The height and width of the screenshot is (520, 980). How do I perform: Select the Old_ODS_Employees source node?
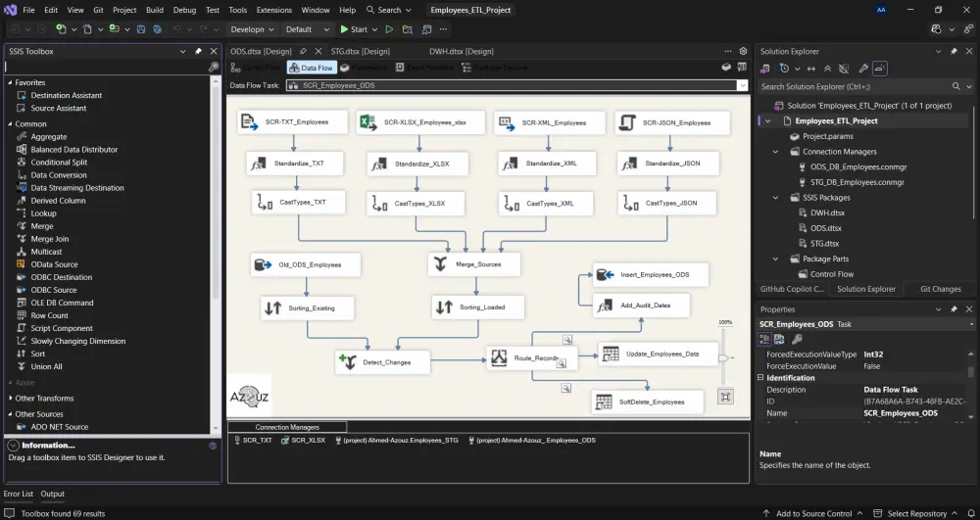point(306,264)
